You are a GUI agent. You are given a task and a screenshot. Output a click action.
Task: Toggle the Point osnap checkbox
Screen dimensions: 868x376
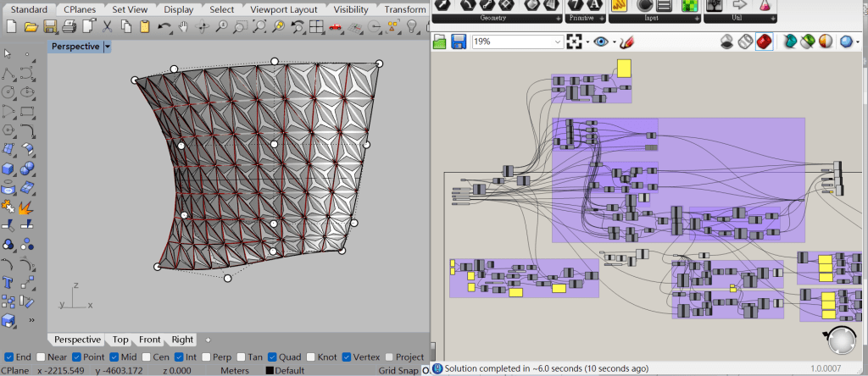click(x=77, y=357)
